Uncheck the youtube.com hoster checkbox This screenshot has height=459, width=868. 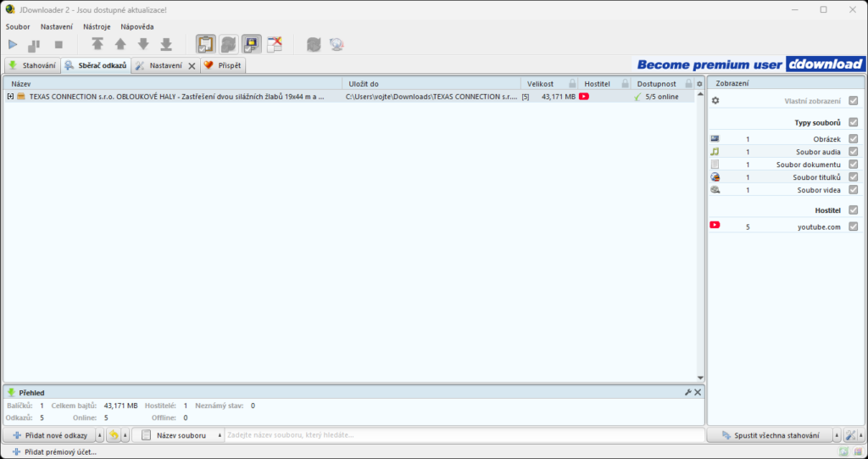coord(854,227)
